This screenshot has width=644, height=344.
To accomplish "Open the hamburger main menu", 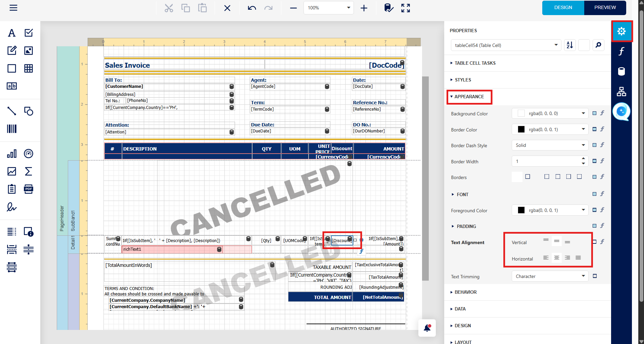I will [x=13, y=8].
